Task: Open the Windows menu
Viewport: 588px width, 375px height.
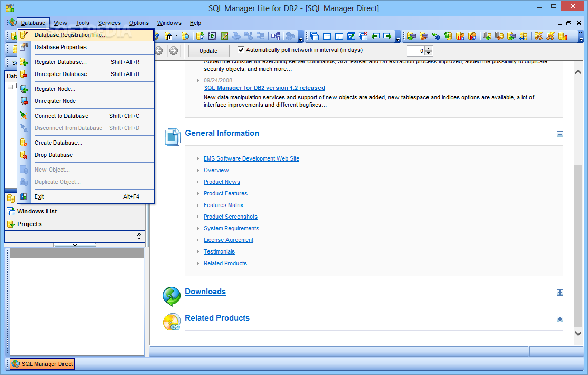Action: (169, 23)
